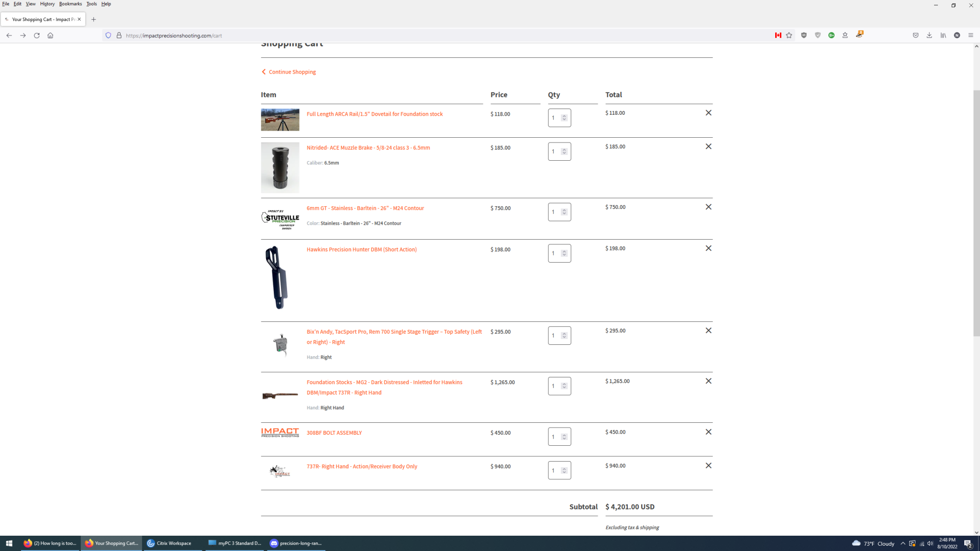Remove the ACE Muzzle Brake from cart
980x551 pixels.
(x=709, y=146)
